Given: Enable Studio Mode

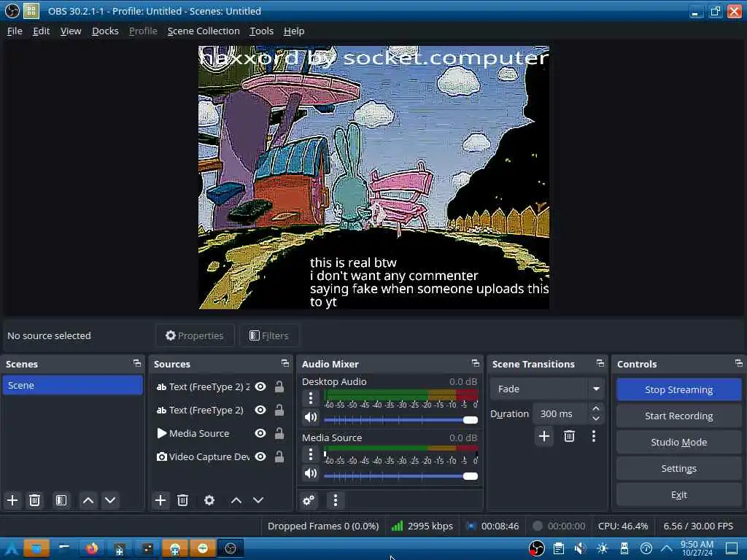Looking at the screenshot, I should 679,442.
